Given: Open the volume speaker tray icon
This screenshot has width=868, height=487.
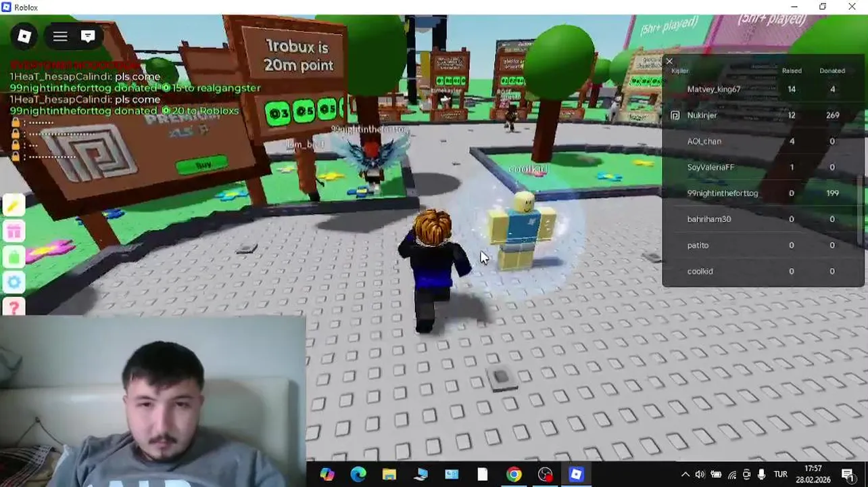Looking at the screenshot, I should point(700,475).
